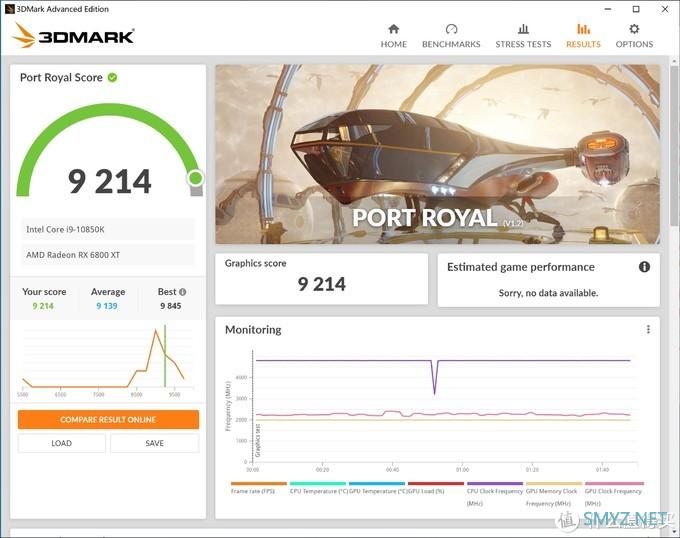Click the purple CPU clock dip in the Monitoring graph

click(435, 377)
